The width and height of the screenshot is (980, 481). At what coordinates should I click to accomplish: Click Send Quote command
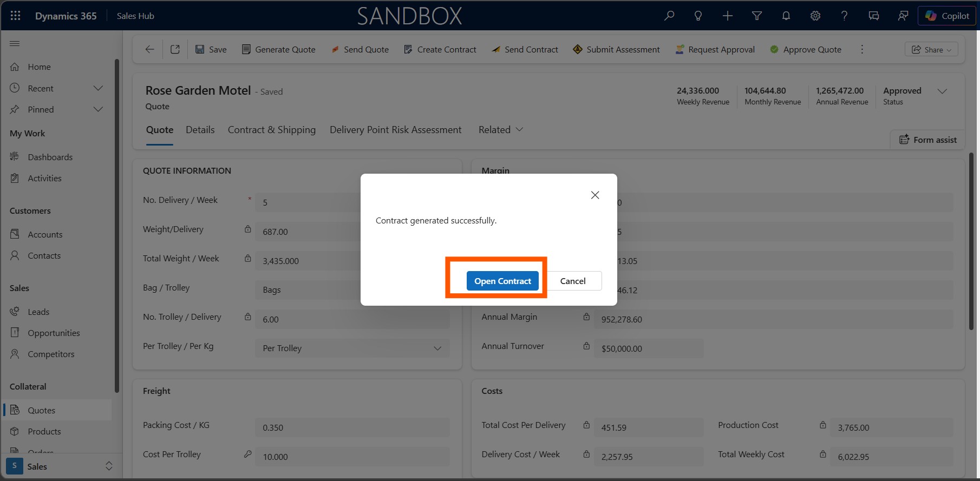tap(360, 49)
